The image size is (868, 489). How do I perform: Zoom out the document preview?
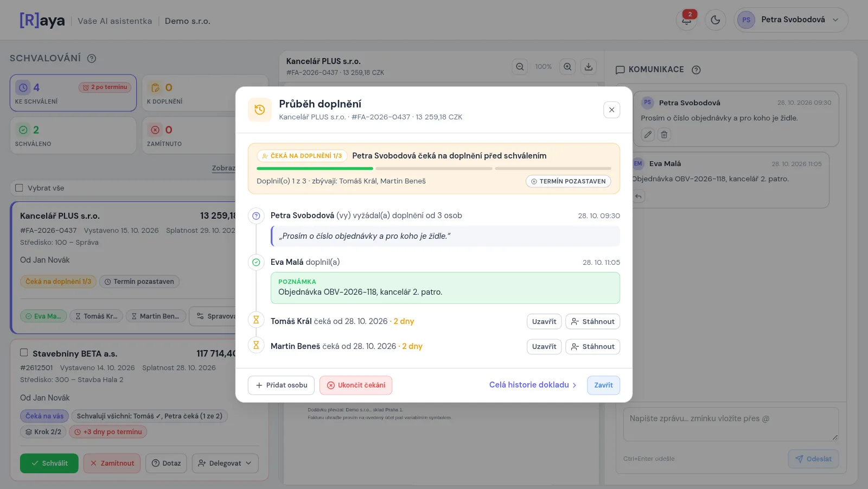520,67
